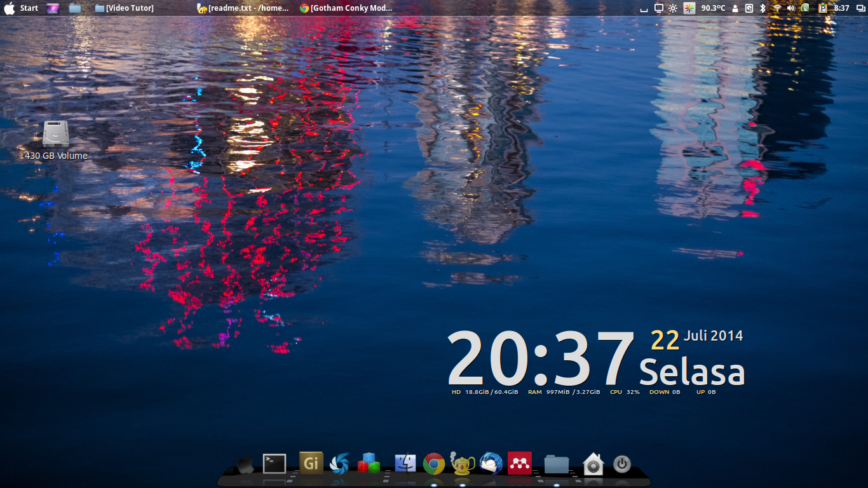The image size is (868, 488).
Task: Click the colorful pinwheel tray icon
Action: point(689,8)
